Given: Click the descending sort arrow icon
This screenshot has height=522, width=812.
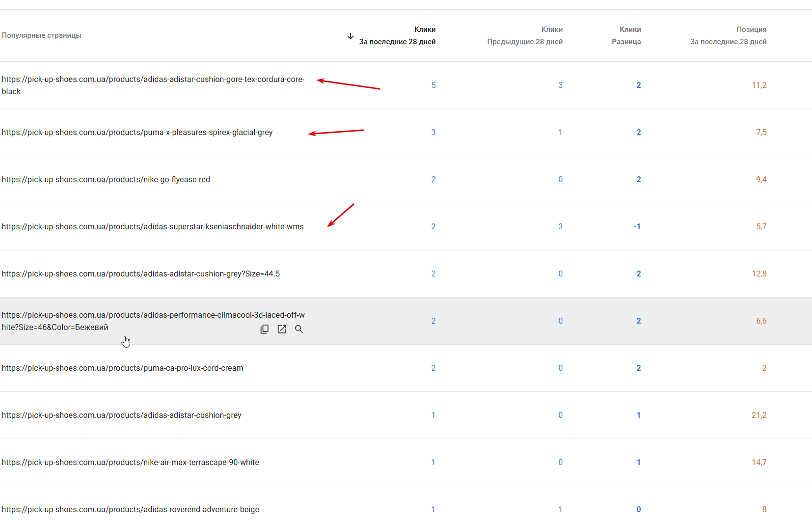Looking at the screenshot, I should pyautogui.click(x=351, y=36).
